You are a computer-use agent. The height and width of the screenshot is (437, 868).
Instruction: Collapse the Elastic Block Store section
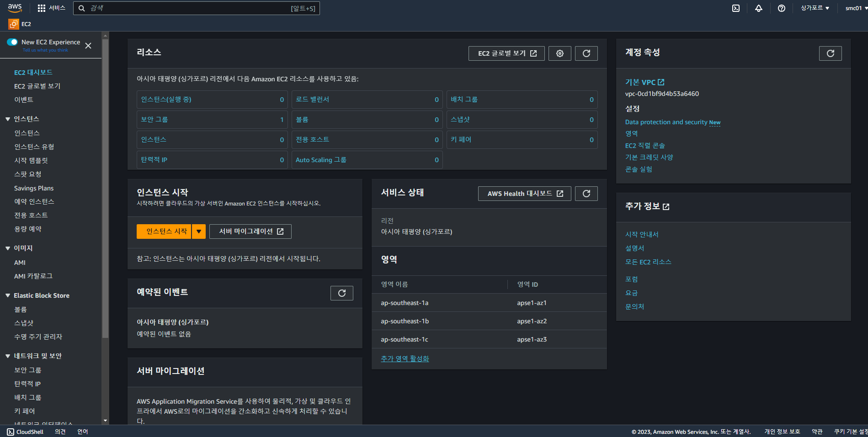click(x=8, y=295)
